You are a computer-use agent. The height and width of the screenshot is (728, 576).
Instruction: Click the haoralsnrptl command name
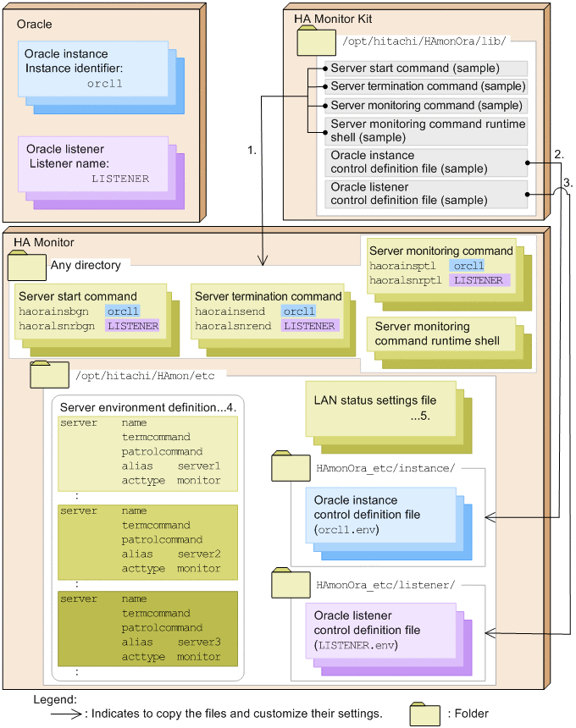[405, 280]
